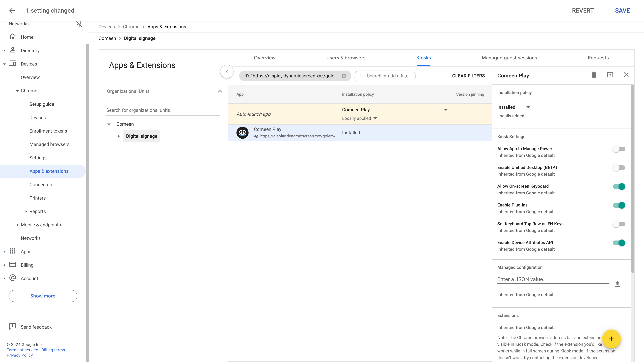This screenshot has width=644, height=362.
Task: Delete Comeen Play with trash icon
Action: click(594, 75)
